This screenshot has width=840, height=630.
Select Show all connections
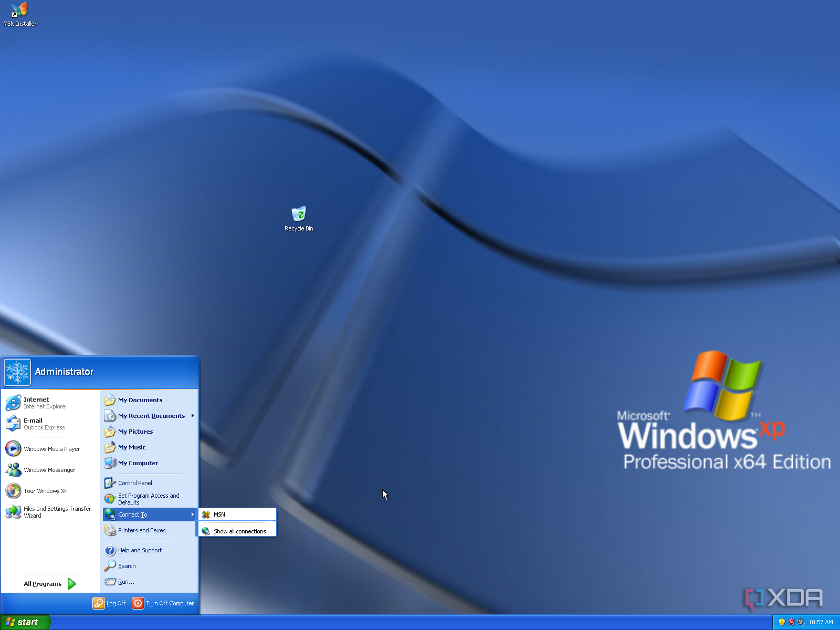coord(238,531)
